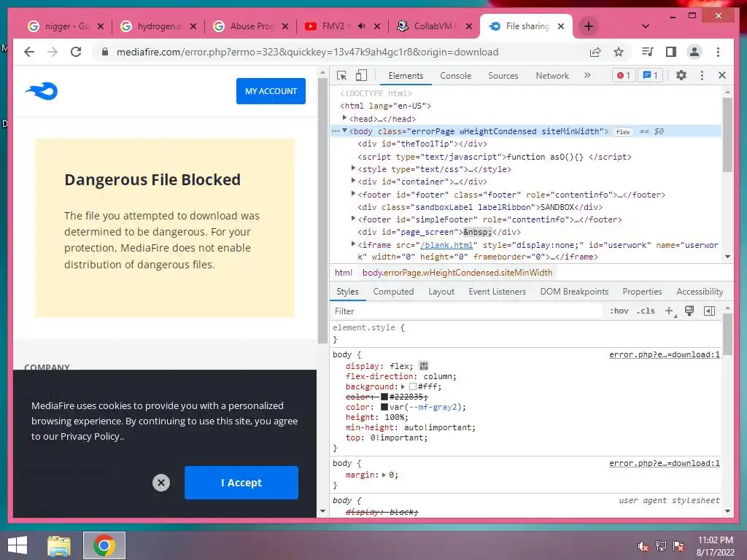Click the muted volume tray icon
The width and height of the screenshot is (747, 560).
(x=643, y=545)
